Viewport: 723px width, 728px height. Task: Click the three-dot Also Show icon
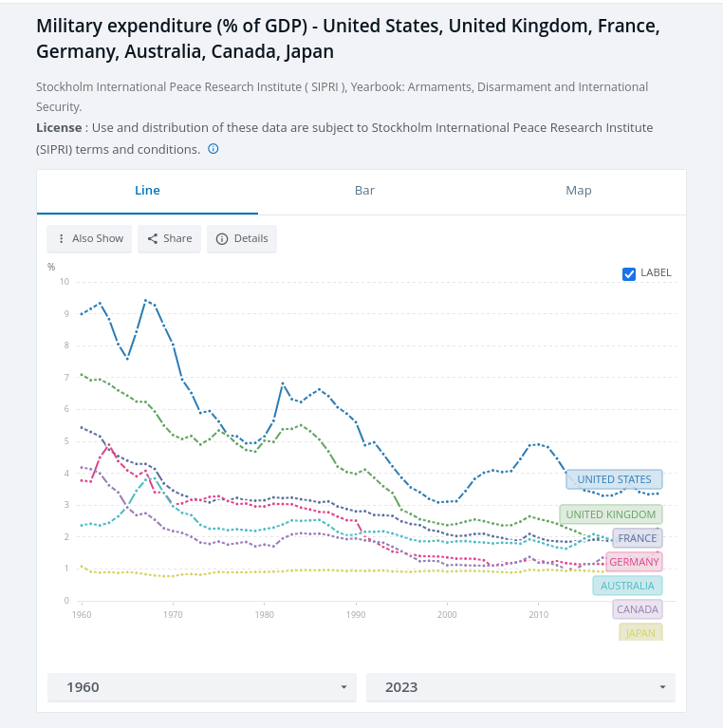pos(62,238)
